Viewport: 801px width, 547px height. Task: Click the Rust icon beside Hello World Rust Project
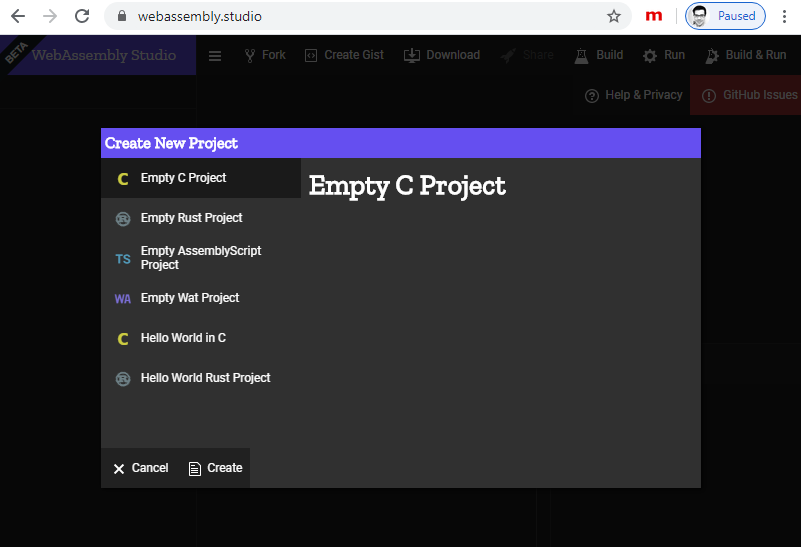[x=123, y=379]
